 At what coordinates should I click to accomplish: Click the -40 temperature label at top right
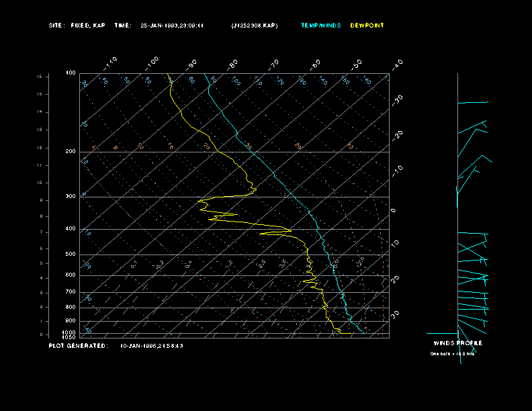pyautogui.click(x=397, y=64)
